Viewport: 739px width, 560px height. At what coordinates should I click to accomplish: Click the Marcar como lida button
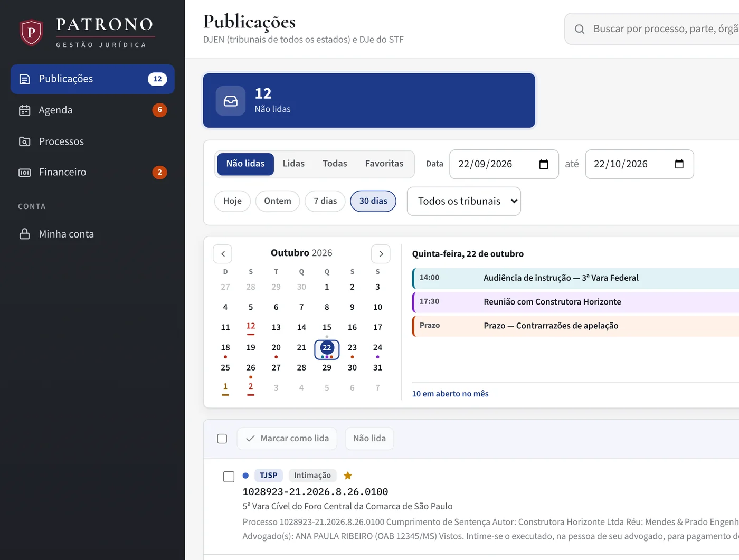click(x=287, y=439)
